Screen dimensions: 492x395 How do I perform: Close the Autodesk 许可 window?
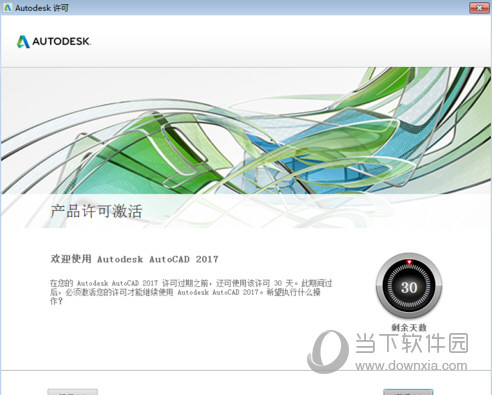click(479, 8)
